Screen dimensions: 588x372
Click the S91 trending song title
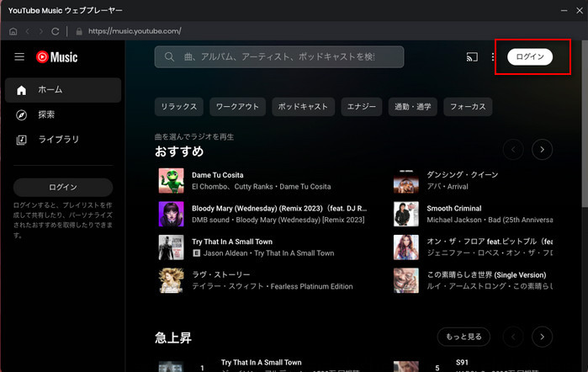tap(462, 362)
